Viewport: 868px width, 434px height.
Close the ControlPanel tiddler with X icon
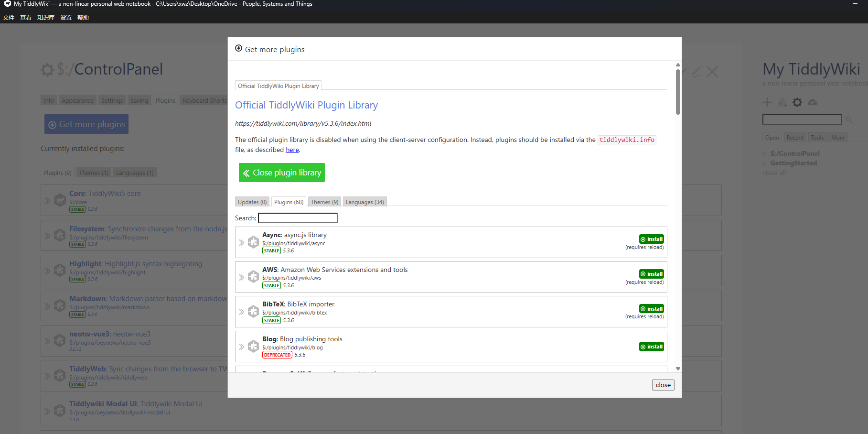coord(712,72)
